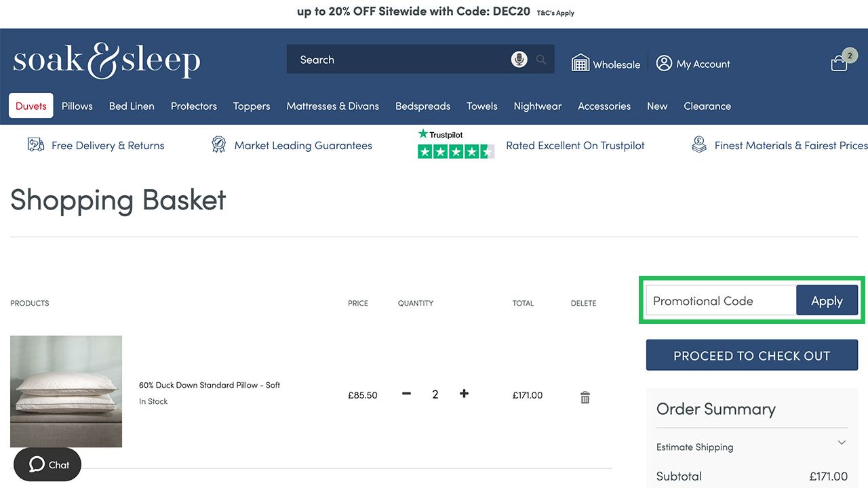
Task: Open the Pillows menu
Action: [x=77, y=106]
